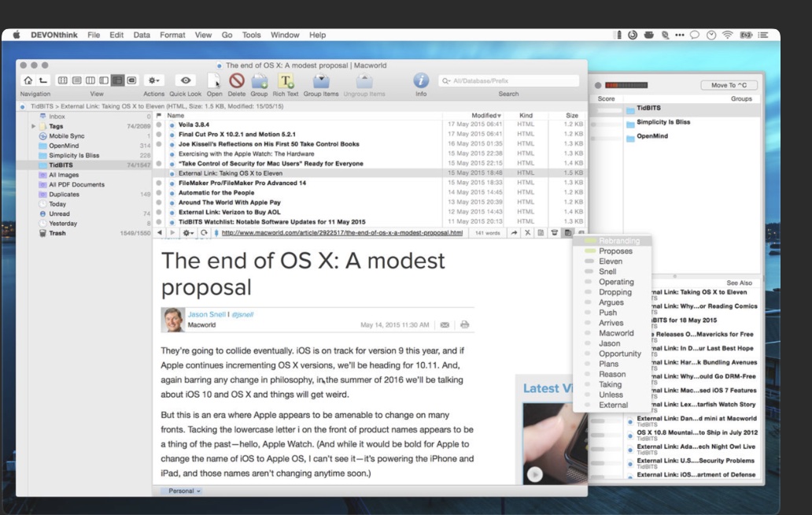
Task: Click the score bar next to TidBITS group
Action: click(x=606, y=109)
